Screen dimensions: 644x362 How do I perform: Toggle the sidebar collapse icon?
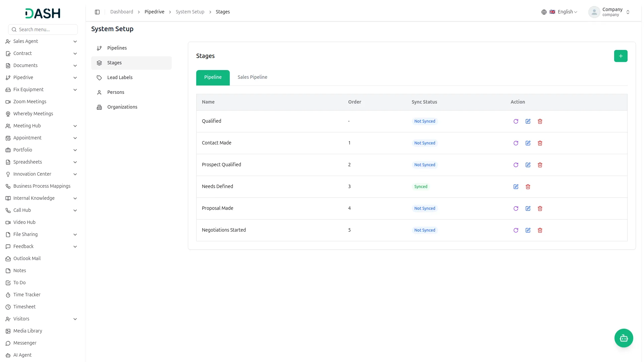coord(97,12)
